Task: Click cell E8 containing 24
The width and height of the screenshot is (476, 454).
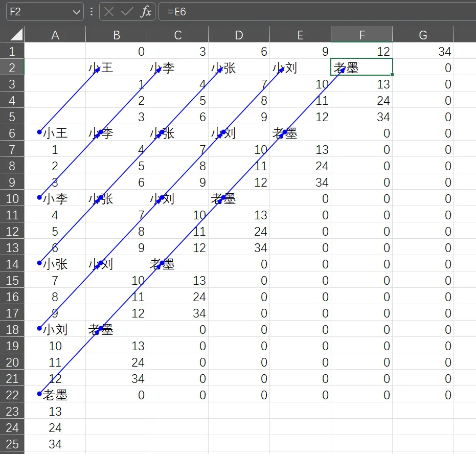Action: coord(300,166)
